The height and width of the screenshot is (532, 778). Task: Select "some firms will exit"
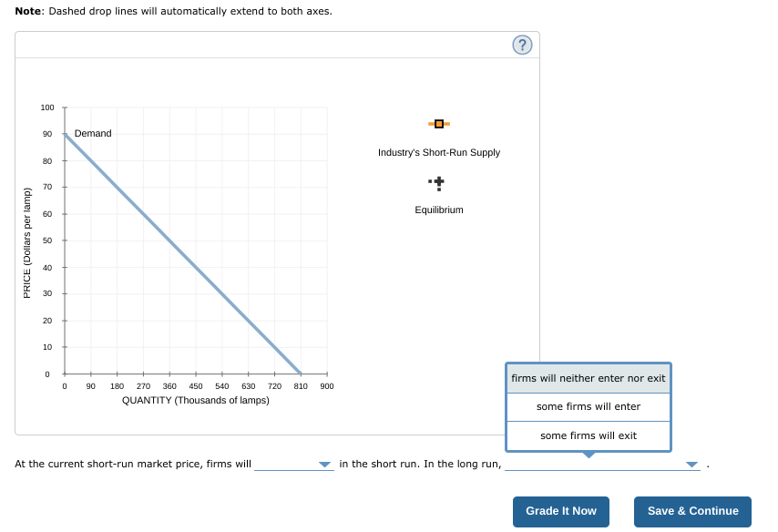pyautogui.click(x=588, y=436)
